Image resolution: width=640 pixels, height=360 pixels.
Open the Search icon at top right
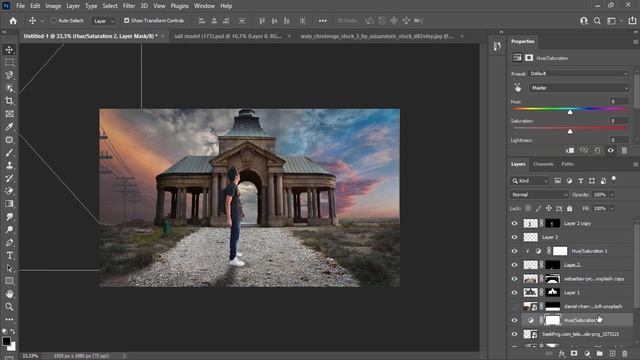(x=597, y=21)
